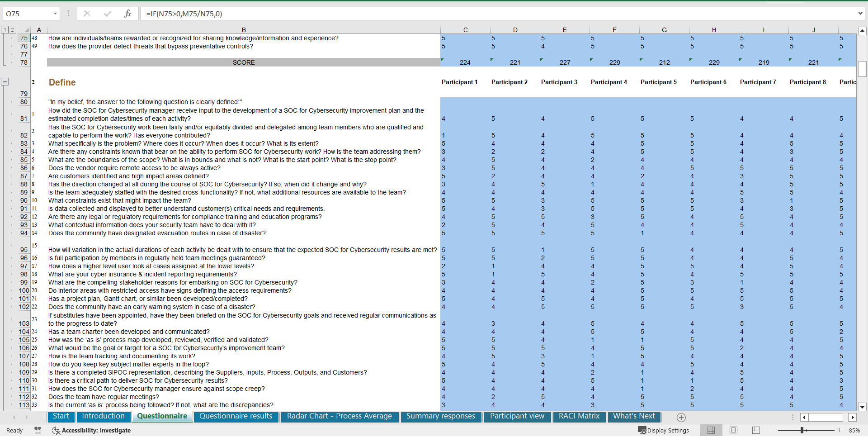Click the Enter formula checkmark icon
This screenshot has width=868, height=437.
107,14
